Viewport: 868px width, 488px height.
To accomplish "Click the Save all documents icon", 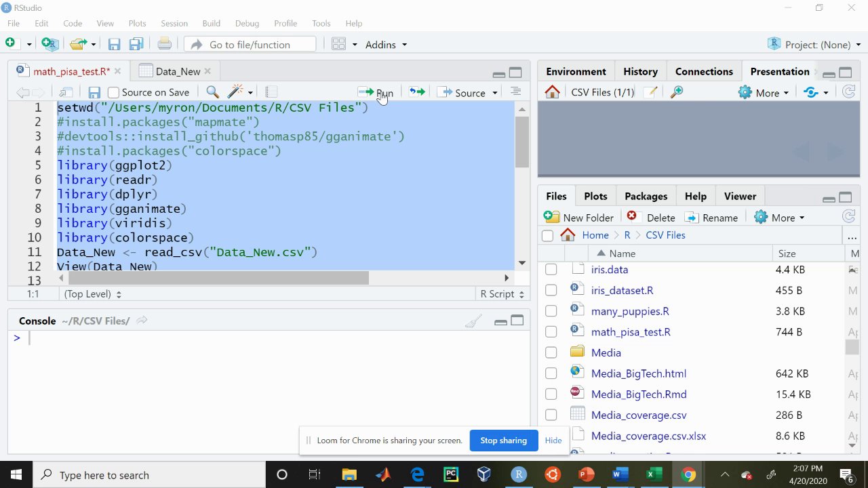I will pos(136,45).
